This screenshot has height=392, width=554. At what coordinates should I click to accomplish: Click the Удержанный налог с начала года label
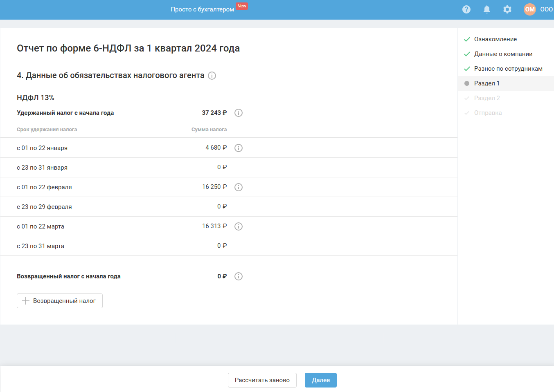pos(65,113)
